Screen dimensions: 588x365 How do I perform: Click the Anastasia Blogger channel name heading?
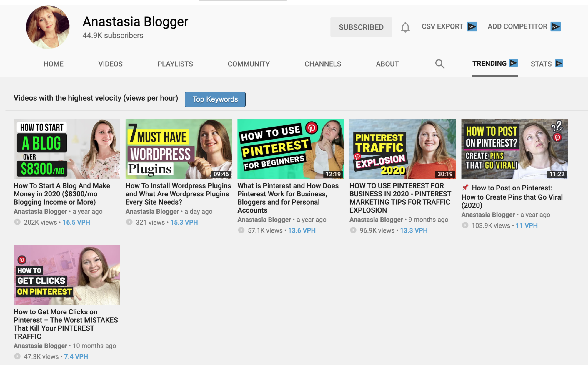(135, 22)
